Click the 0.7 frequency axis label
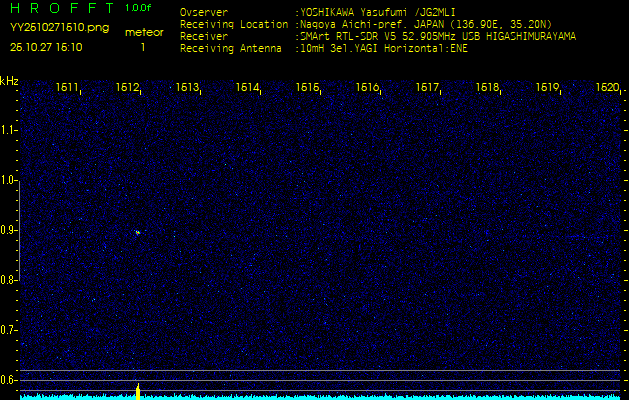The width and height of the screenshot is (629, 400). click(x=9, y=329)
